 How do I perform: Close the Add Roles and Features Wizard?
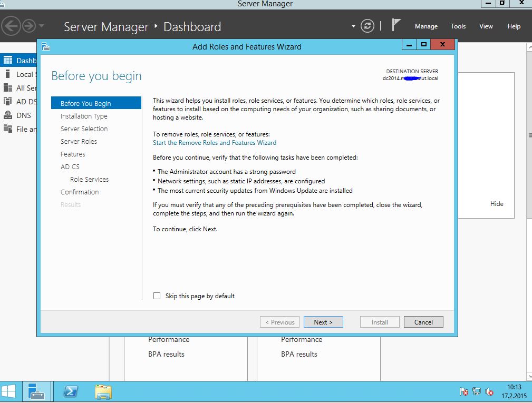442,45
